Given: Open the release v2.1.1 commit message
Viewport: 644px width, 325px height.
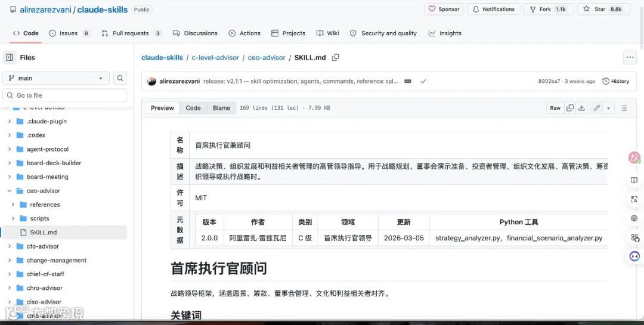Looking at the screenshot, I should tap(301, 81).
